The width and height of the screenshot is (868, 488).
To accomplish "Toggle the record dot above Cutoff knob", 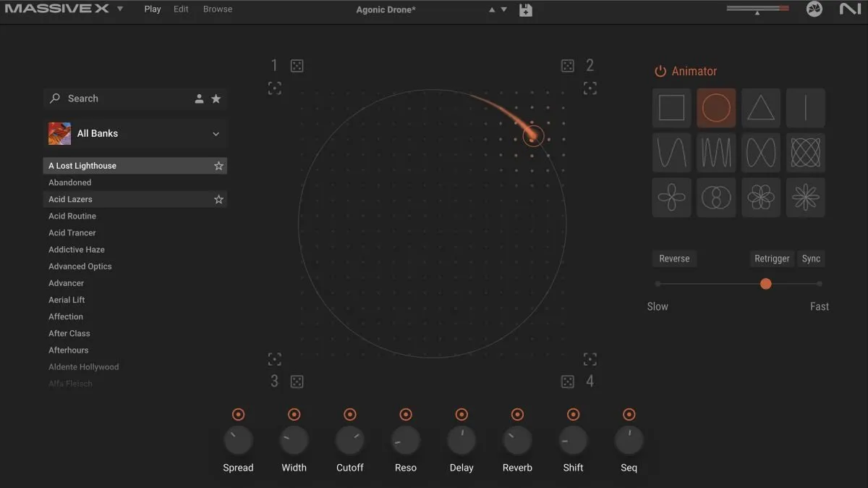I will pos(350,415).
